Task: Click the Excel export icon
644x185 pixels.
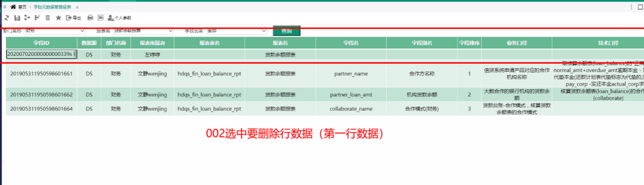Action: tap(100, 18)
